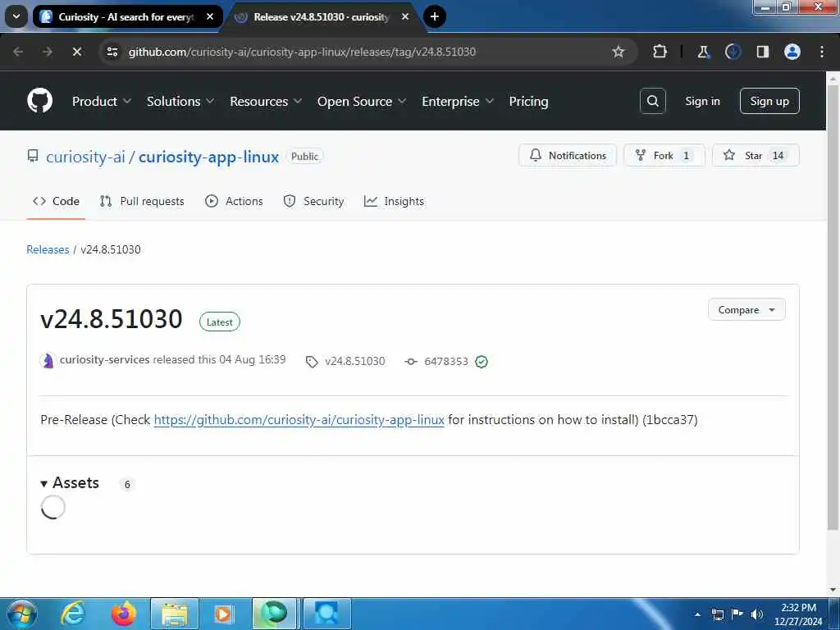Open the media player taskbar icon

click(x=223, y=614)
